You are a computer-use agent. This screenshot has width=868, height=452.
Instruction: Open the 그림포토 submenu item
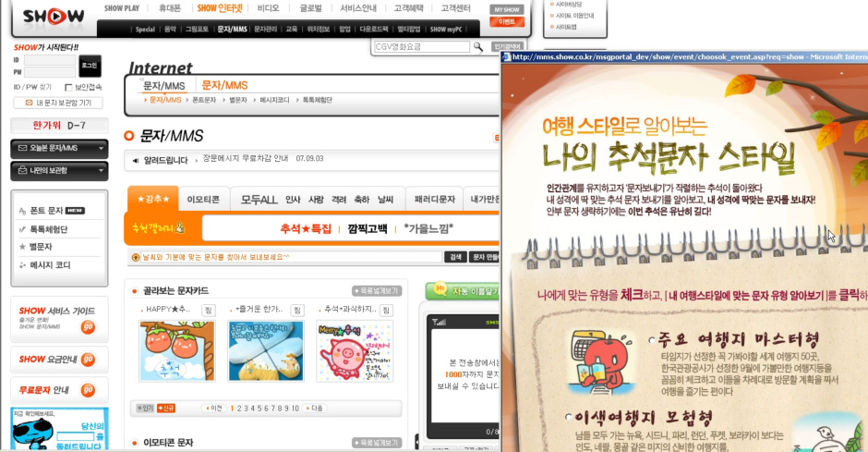tap(197, 29)
